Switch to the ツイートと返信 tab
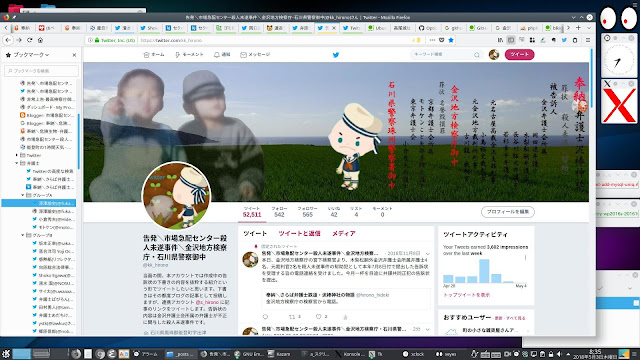 pyautogui.click(x=299, y=233)
